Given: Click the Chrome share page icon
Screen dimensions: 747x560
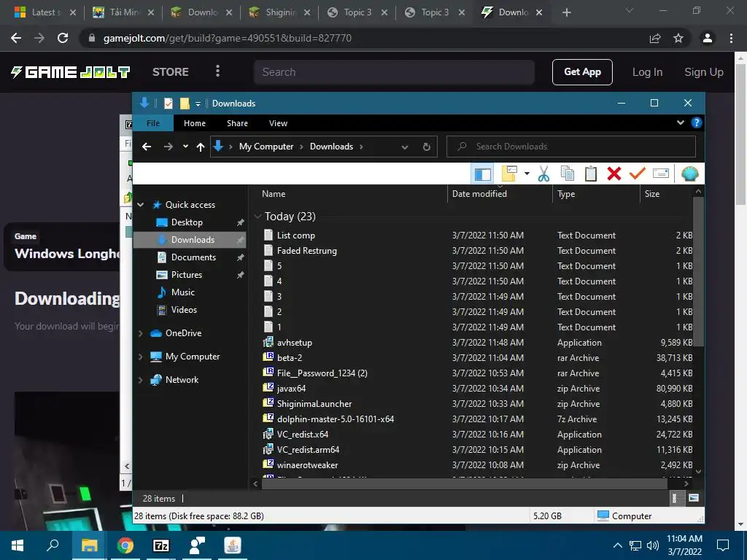Looking at the screenshot, I should click(x=655, y=38).
